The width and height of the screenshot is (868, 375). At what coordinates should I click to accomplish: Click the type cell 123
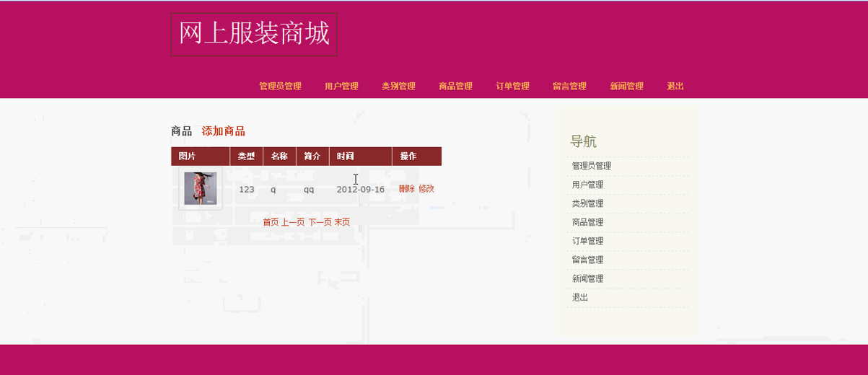247,189
